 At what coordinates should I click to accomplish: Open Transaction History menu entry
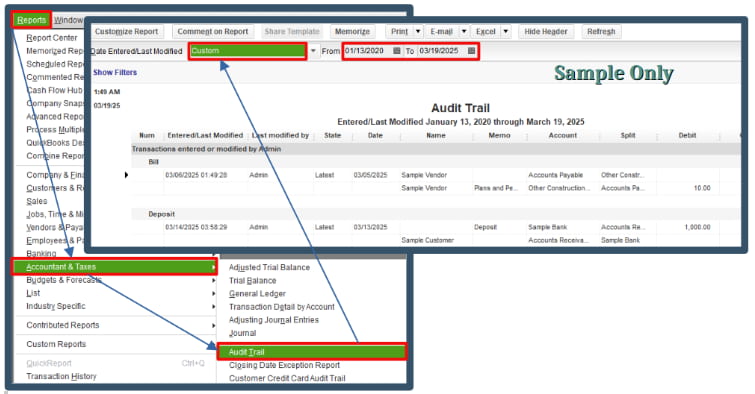(x=61, y=376)
